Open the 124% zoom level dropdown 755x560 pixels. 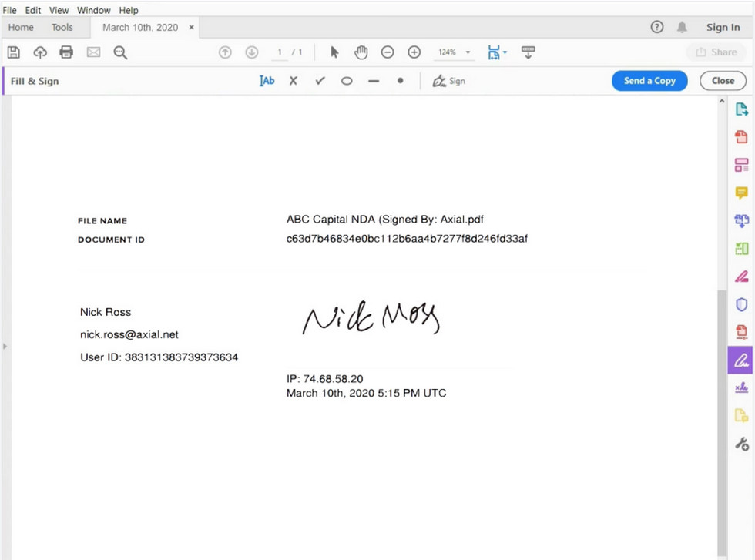coord(453,52)
